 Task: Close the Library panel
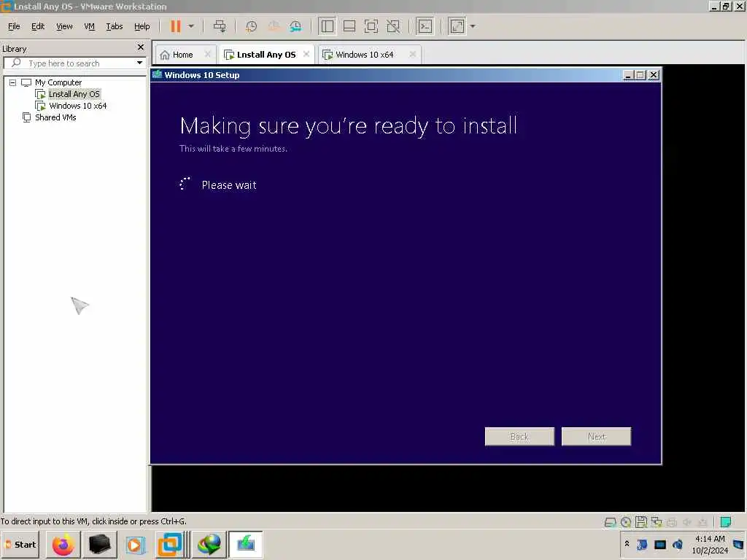click(x=141, y=47)
